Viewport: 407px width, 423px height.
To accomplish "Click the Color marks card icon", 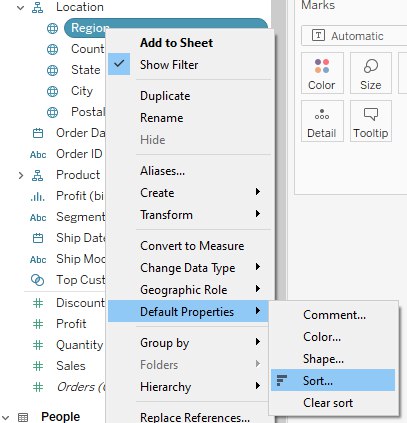I will point(322,66).
